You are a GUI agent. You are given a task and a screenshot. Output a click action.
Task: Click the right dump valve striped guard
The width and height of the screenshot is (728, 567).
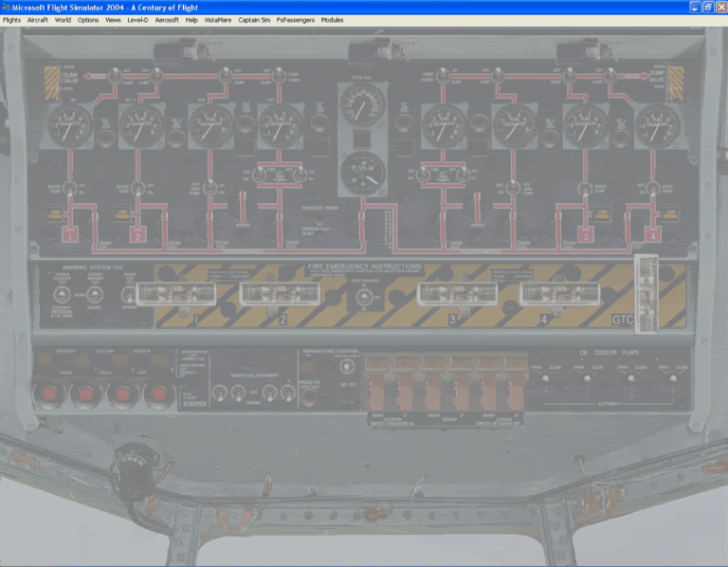[677, 82]
